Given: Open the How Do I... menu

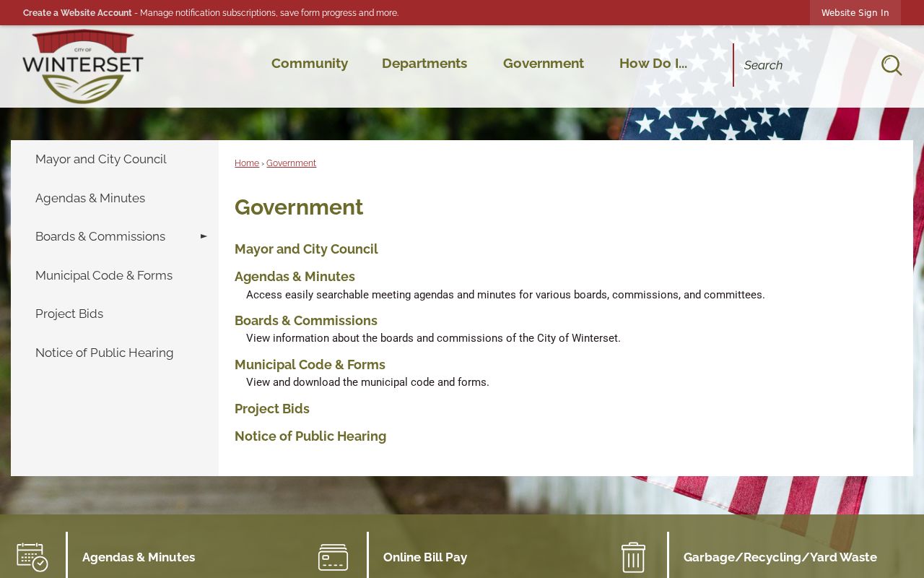Looking at the screenshot, I should pyautogui.click(x=653, y=64).
